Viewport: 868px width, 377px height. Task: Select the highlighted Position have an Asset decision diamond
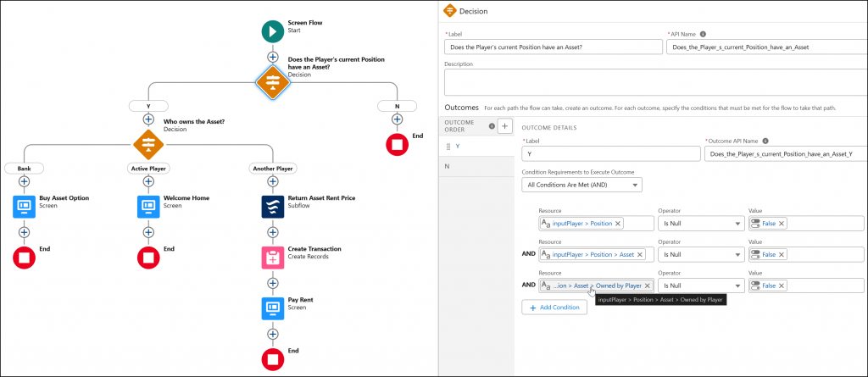272,82
